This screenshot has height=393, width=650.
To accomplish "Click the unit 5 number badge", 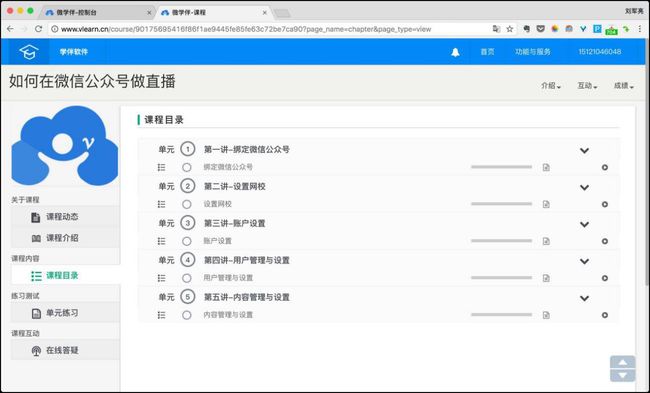I will click(x=187, y=297).
